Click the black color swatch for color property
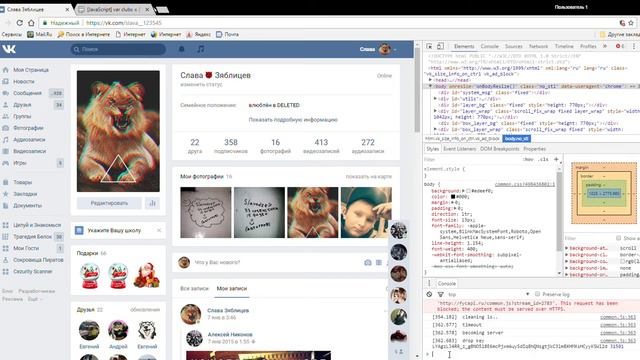This screenshot has height=360, width=640. click(453, 196)
